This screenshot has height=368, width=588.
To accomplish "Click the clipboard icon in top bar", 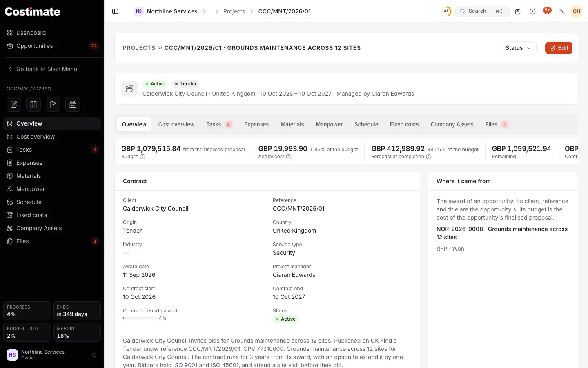I will (x=518, y=11).
